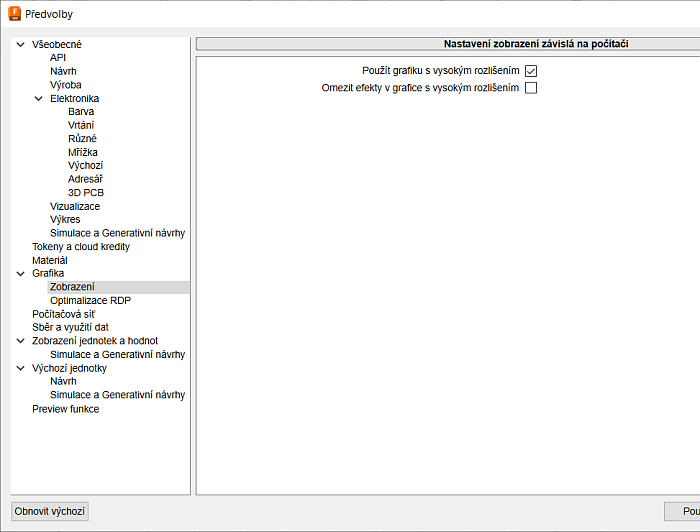The image size is (700, 532).
Task: Enable 'Omezit efekty v grafice' checkbox
Action: point(531,88)
